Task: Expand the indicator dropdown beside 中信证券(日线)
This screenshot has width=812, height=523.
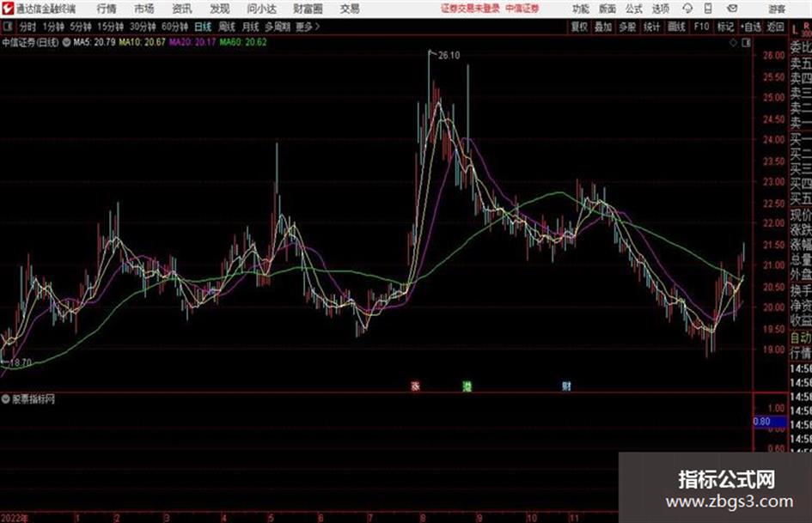Action: pyautogui.click(x=66, y=42)
